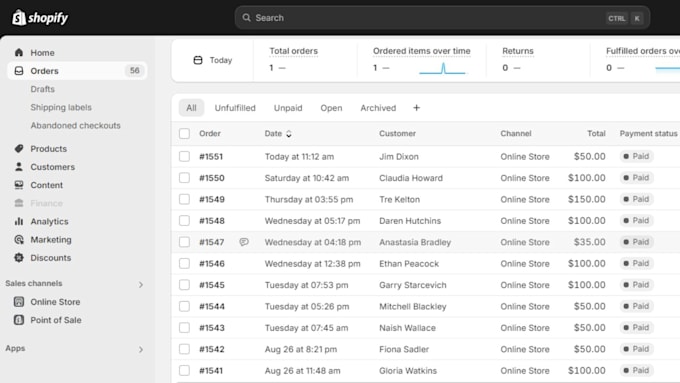Click the Point of Sale icon
This screenshot has width=680, height=383.
click(x=19, y=320)
